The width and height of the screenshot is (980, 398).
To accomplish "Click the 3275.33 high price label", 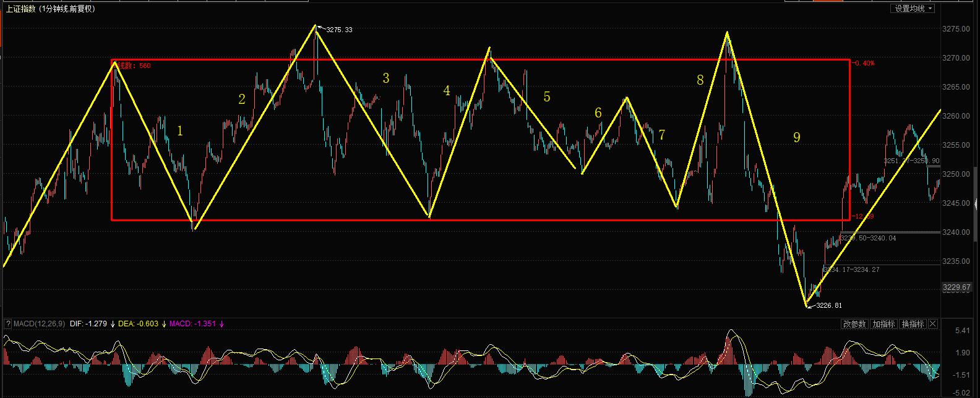I will [x=339, y=30].
